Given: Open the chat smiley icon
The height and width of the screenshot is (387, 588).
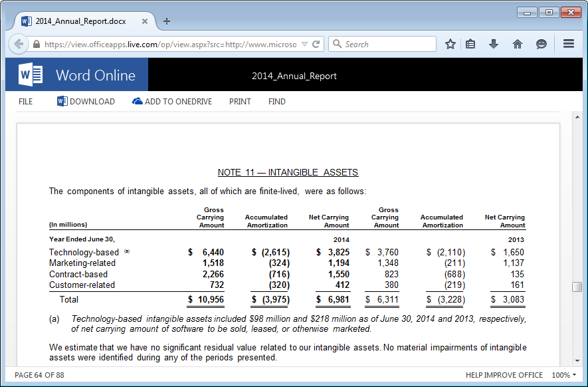Looking at the screenshot, I should 541,45.
